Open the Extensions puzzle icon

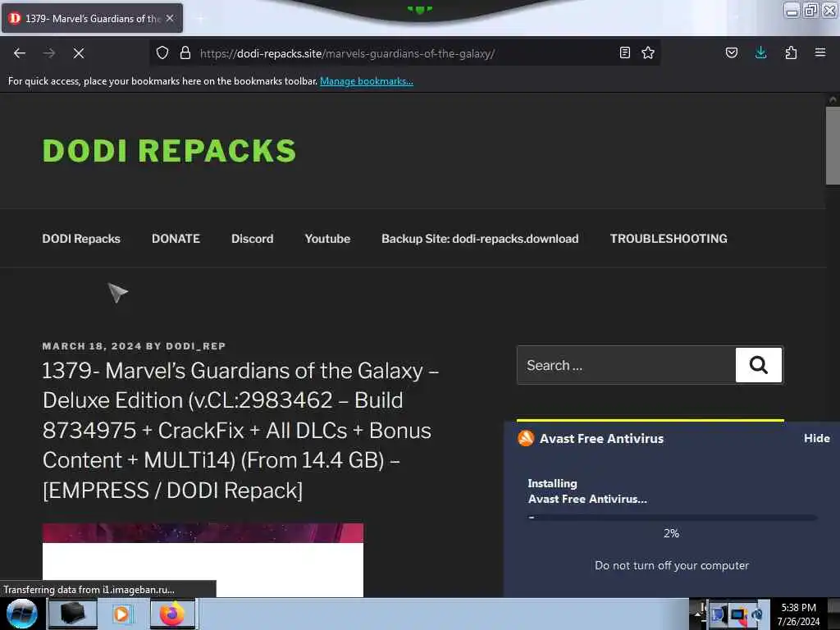pos(791,52)
